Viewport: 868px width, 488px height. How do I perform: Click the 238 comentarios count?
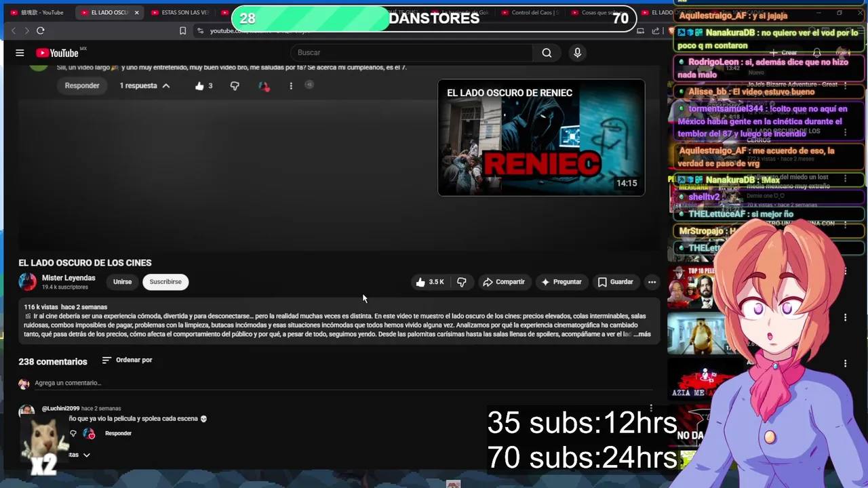(x=53, y=362)
